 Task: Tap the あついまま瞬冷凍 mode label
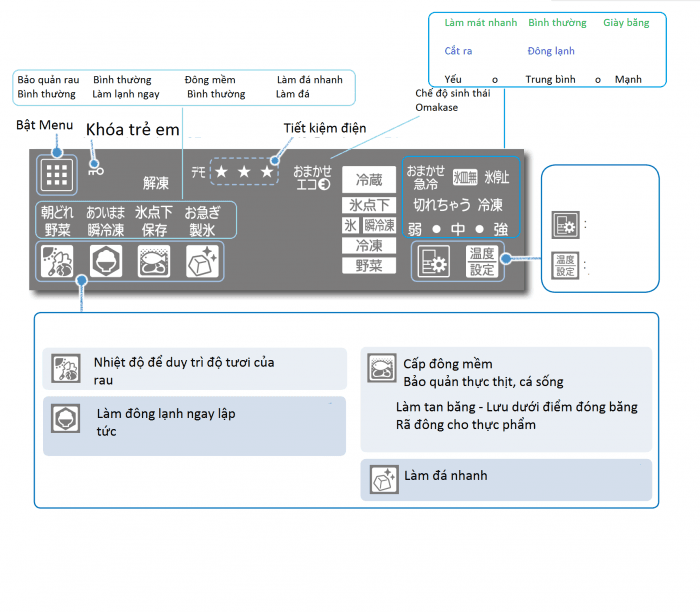point(106,221)
